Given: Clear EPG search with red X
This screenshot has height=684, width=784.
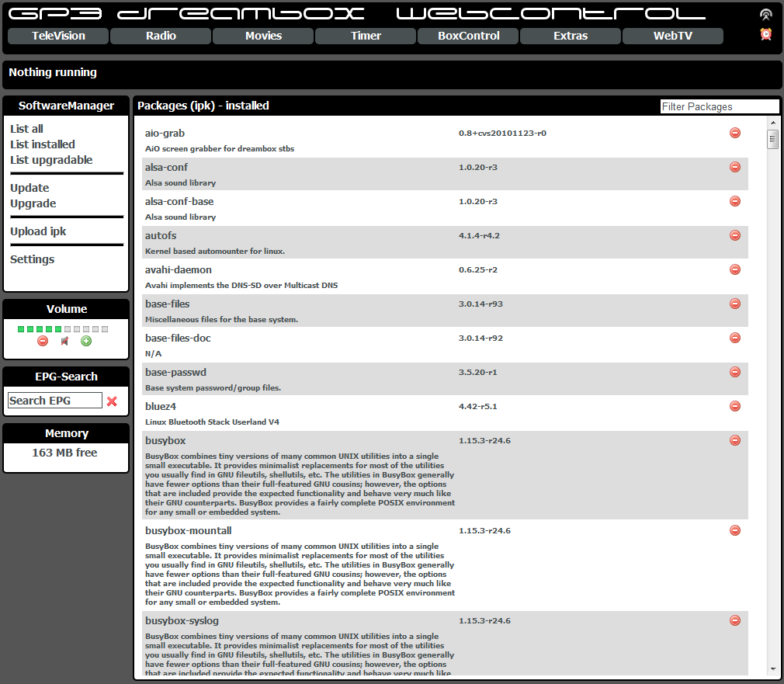Looking at the screenshot, I should 112,401.
